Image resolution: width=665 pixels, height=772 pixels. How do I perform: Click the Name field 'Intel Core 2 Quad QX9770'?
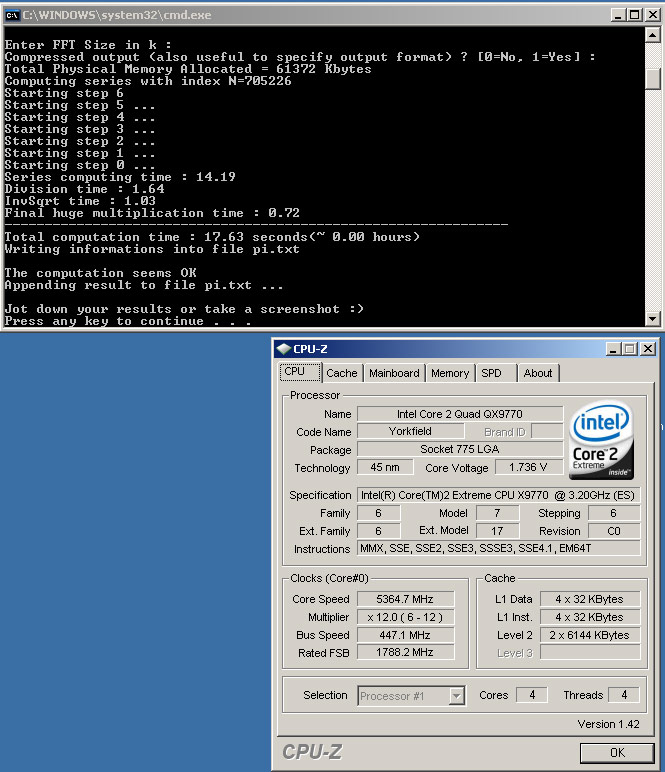tap(460, 414)
